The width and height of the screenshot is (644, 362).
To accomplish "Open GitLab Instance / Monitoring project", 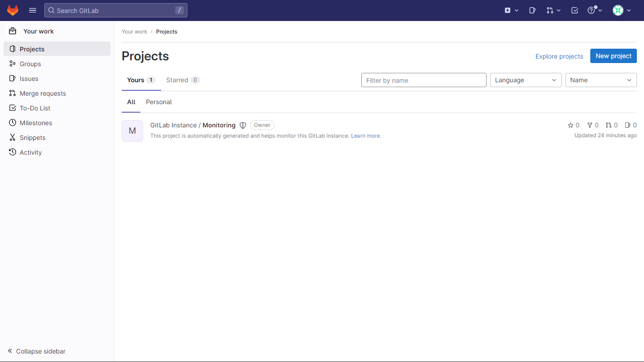I will click(x=193, y=125).
